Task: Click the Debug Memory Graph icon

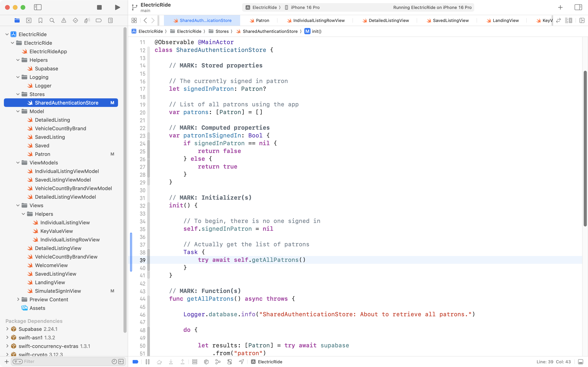Action: coord(218,362)
